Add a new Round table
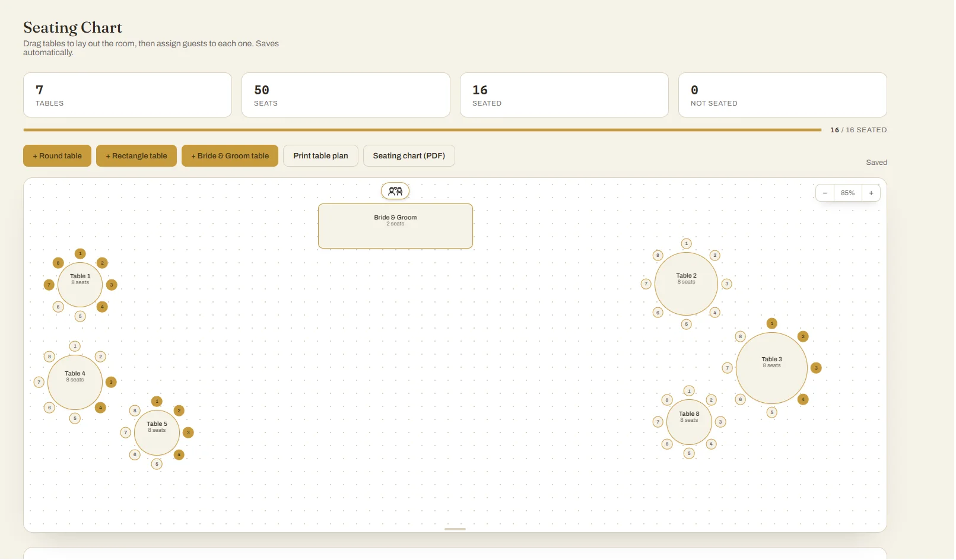956x560 pixels. (58, 156)
